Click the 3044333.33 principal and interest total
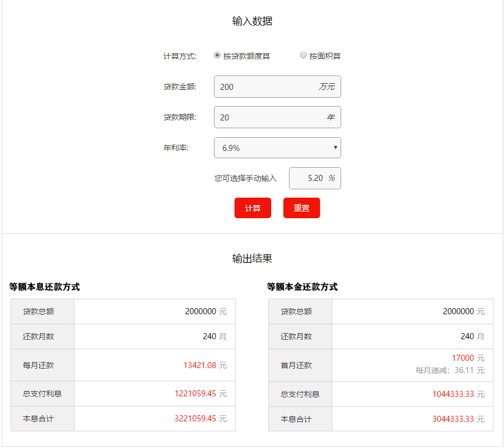Viewport: 504px width, 448px height. 453,419
